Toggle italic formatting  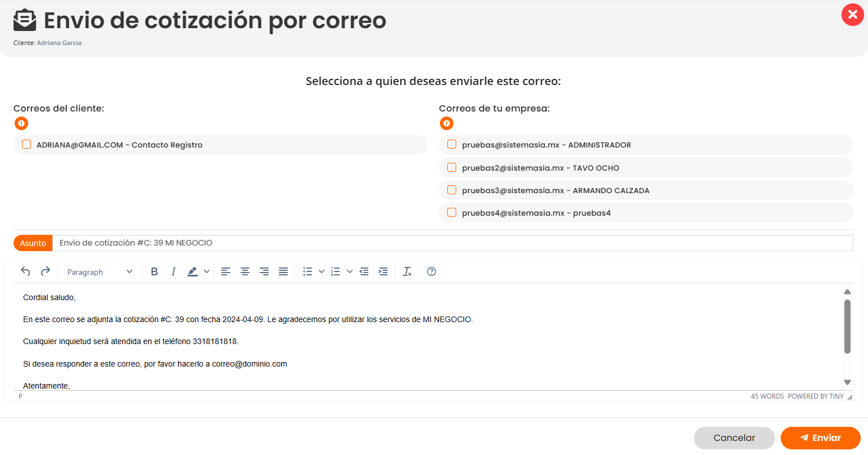pyautogui.click(x=173, y=271)
